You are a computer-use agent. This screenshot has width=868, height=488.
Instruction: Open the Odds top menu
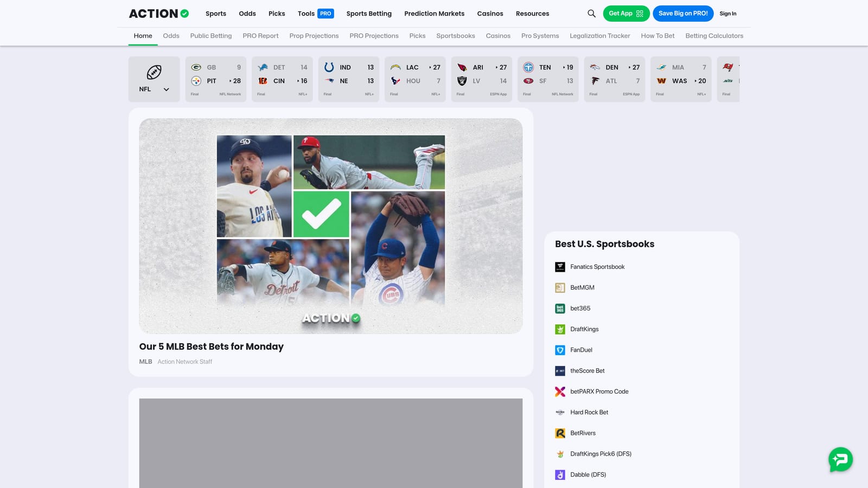coord(247,14)
